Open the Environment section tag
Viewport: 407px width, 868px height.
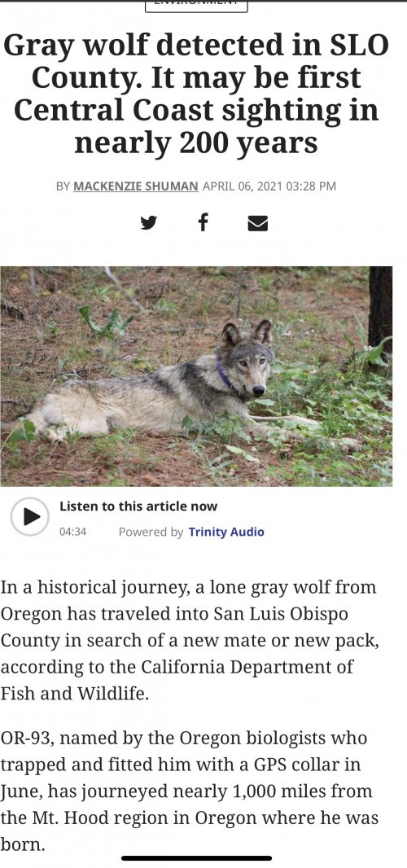(x=196, y=4)
